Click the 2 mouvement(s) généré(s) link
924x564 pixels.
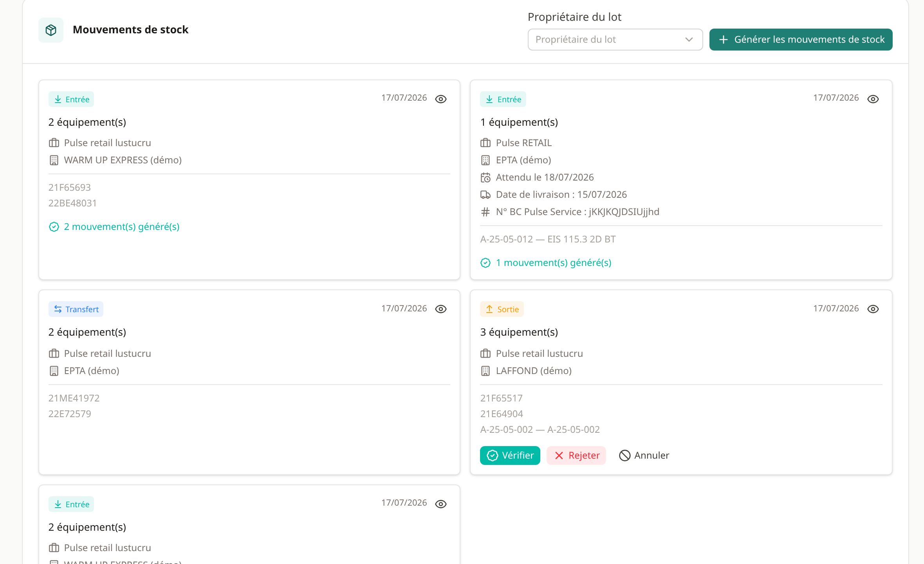[122, 227]
